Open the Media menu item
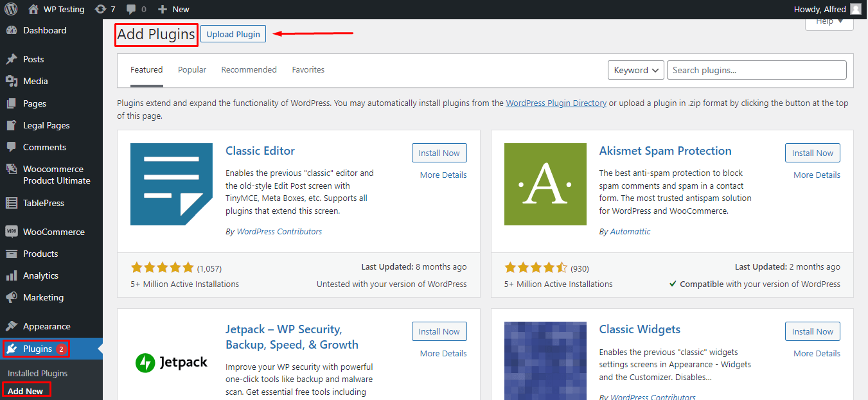Screen dimensions: 868x400 tap(51, 81)
